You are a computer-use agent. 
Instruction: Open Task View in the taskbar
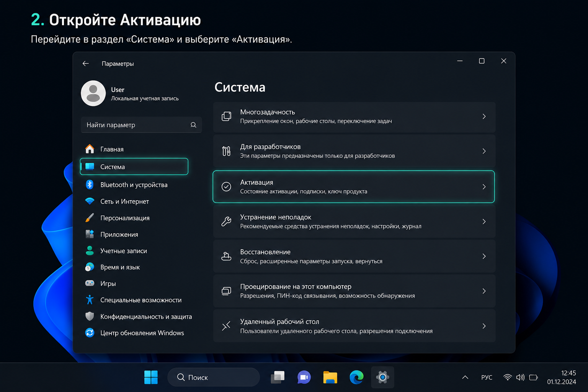pos(278,377)
